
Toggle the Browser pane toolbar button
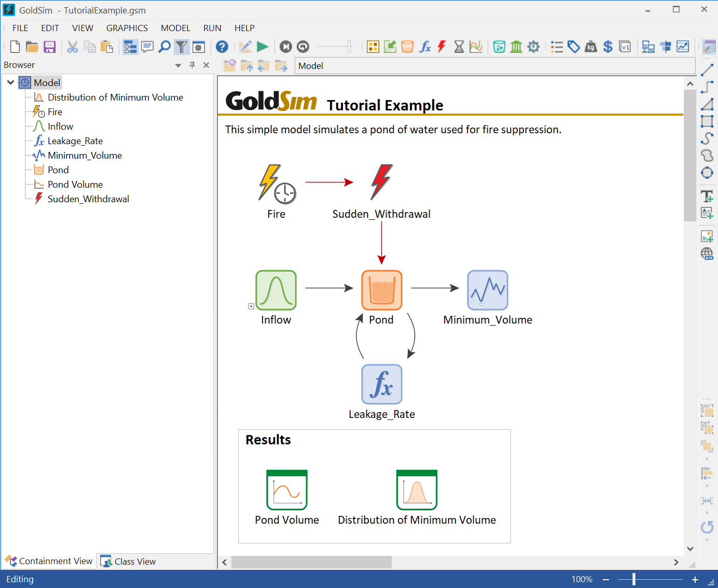(x=130, y=47)
